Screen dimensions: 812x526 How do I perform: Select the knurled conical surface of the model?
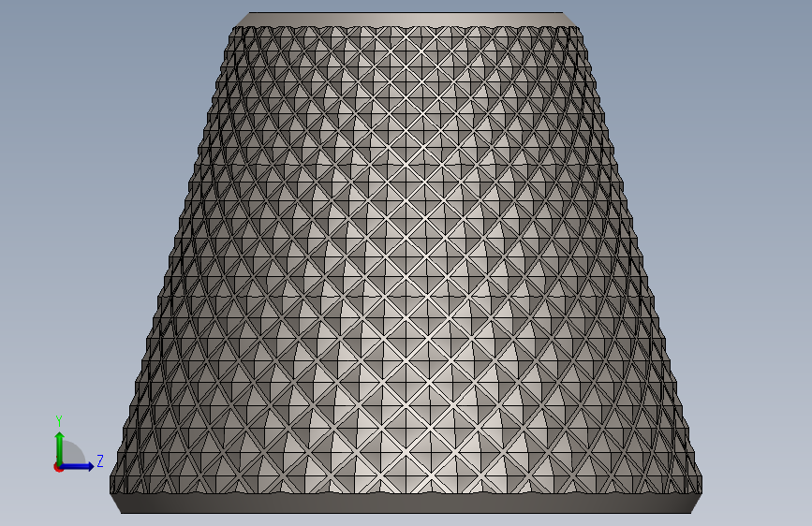pos(406,259)
